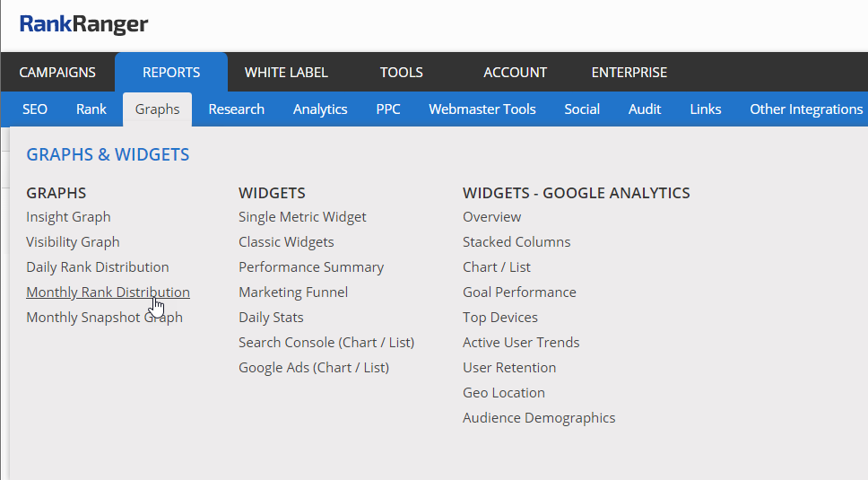The height and width of the screenshot is (480, 868).
Task: Switch to the Rank sub-tab
Action: (91, 109)
